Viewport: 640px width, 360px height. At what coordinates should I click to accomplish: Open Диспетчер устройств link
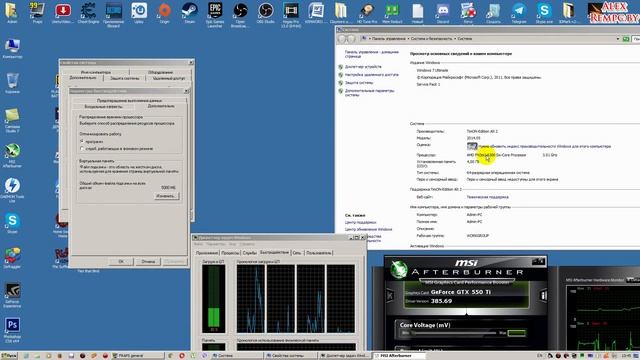pyautogui.click(x=363, y=67)
